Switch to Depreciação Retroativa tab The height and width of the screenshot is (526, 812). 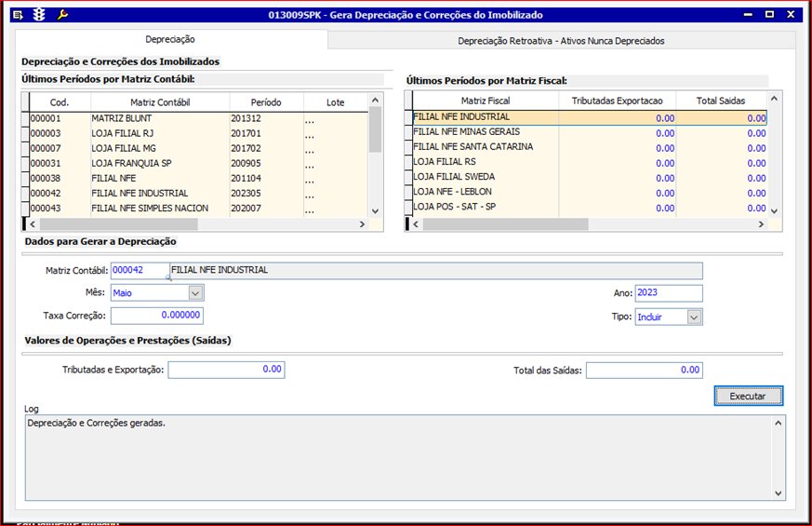tap(561, 41)
